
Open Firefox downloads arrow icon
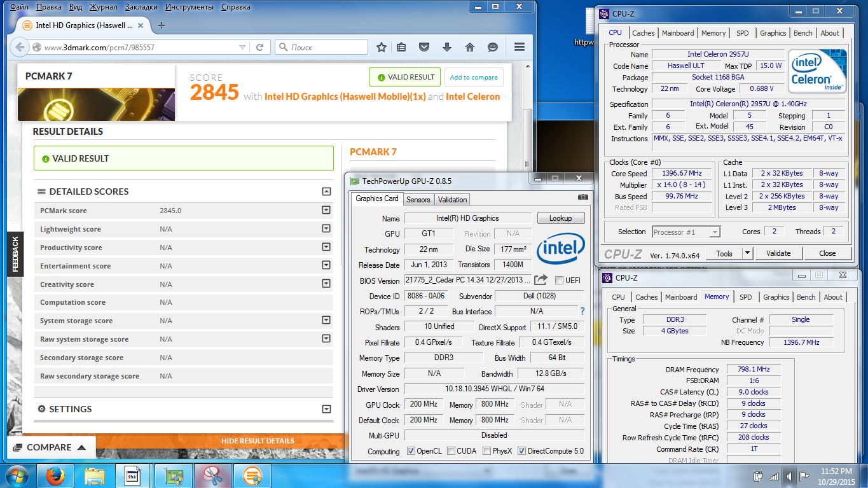point(447,47)
